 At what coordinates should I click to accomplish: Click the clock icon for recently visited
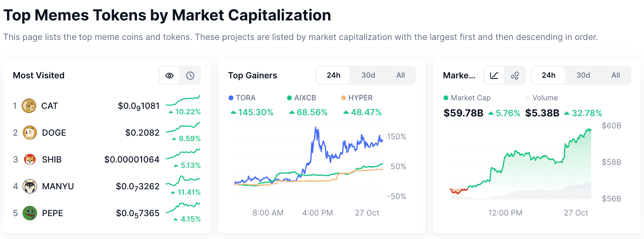click(190, 76)
